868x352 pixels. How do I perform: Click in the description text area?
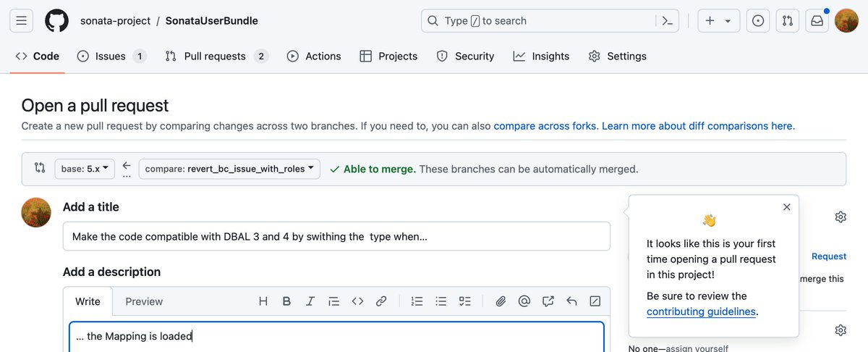coord(336,337)
